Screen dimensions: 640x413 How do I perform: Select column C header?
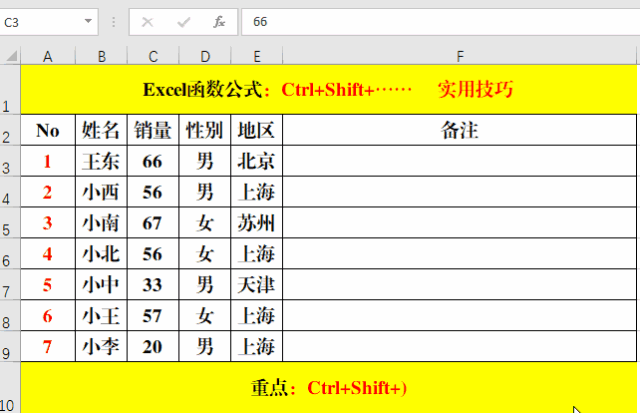point(152,55)
